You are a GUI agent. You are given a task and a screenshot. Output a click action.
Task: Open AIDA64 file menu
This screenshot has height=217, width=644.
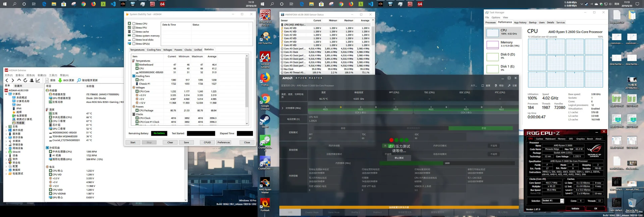(x=9, y=75)
